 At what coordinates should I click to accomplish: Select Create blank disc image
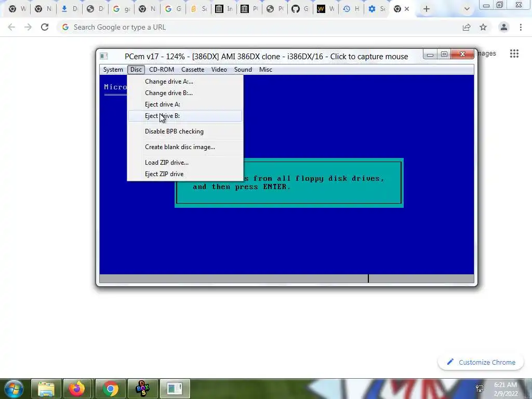[185, 147]
